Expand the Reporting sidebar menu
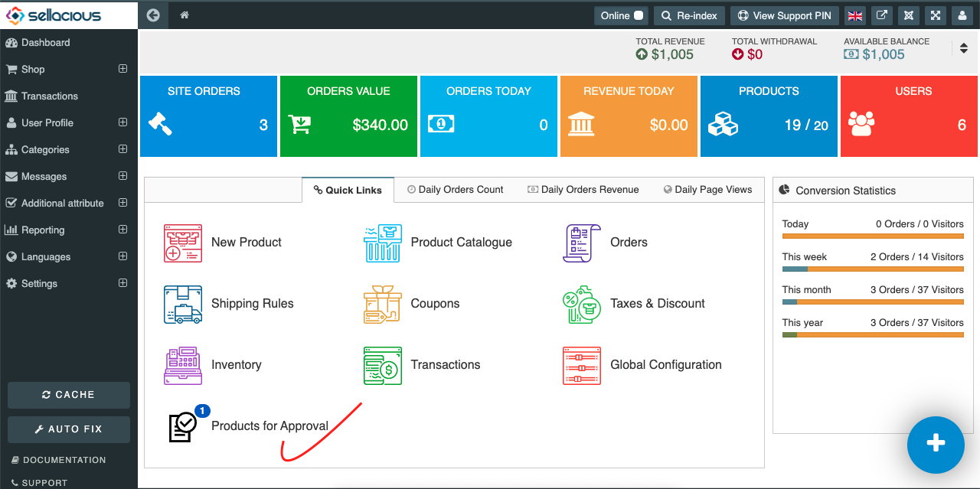The height and width of the screenshot is (489, 980). [122, 230]
